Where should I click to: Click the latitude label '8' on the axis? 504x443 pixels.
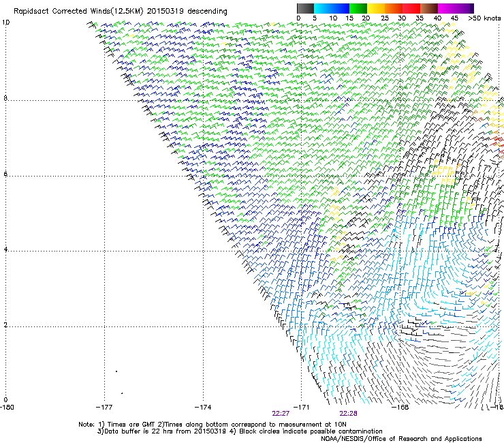[x=5, y=98]
